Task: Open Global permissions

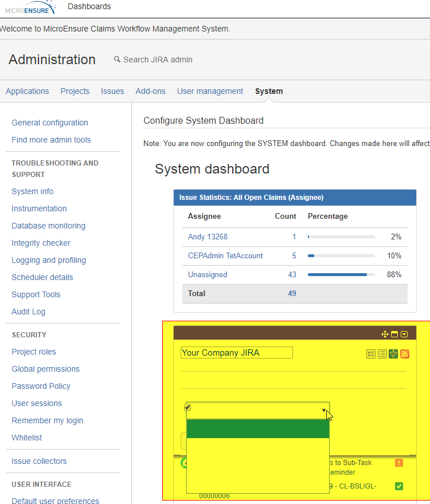Action: pyautogui.click(x=46, y=369)
